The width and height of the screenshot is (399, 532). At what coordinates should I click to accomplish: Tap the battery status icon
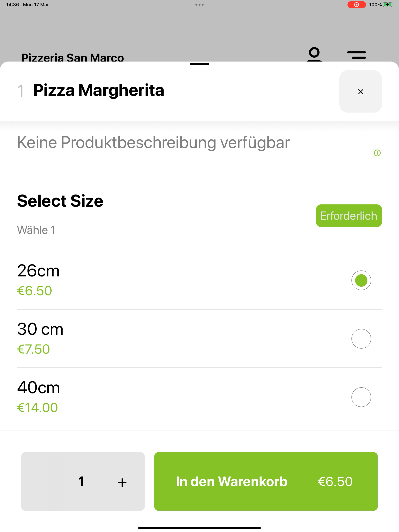click(x=388, y=4)
